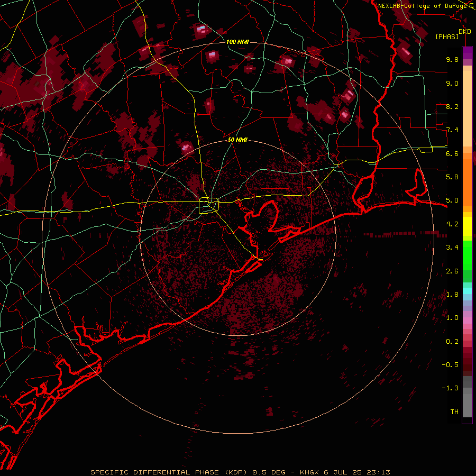476x476 pixels.
Task: Click the 7.4 value on the color scale
Action: (452, 130)
